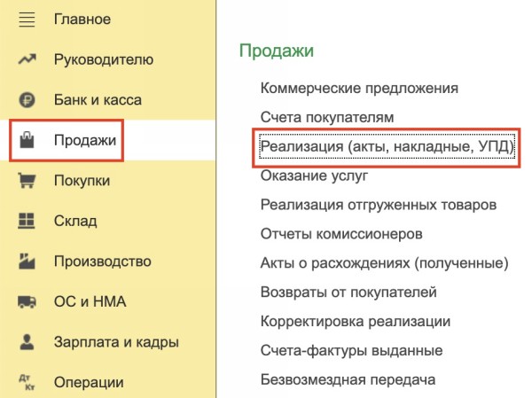The width and height of the screenshot is (532, 398).
Task: Click the hamburger icon next to Главное
Action: [x=27, y=19]
